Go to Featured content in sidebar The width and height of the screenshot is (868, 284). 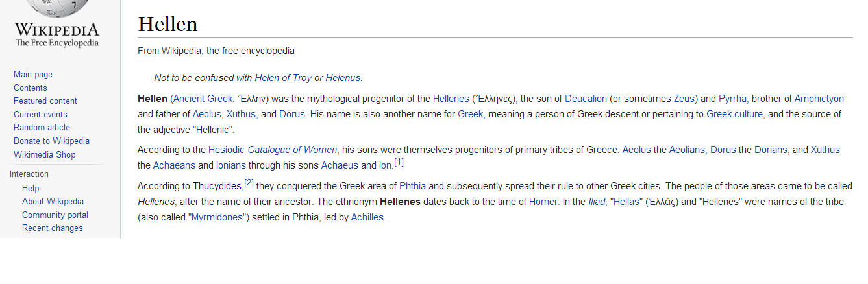tap(45, 101)
